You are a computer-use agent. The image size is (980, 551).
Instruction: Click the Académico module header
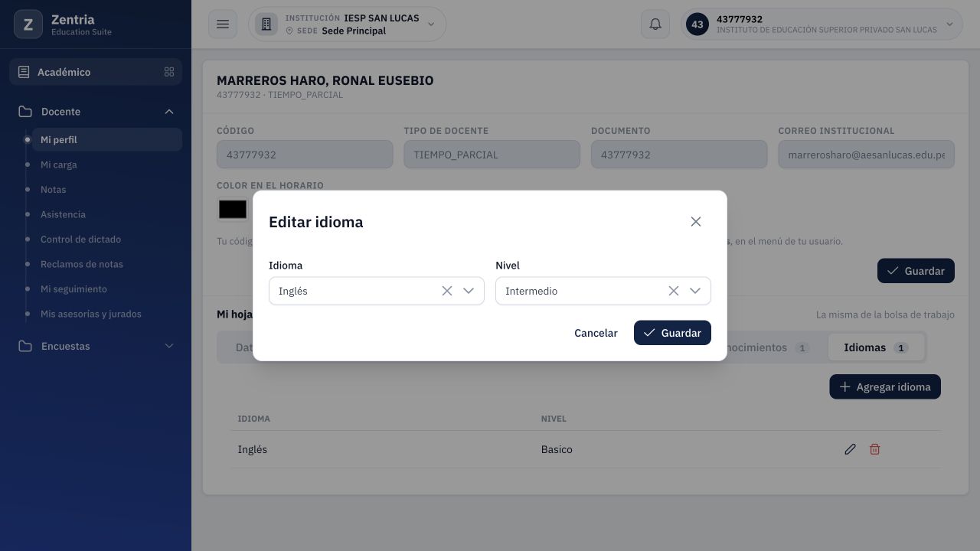click(96, 72)
